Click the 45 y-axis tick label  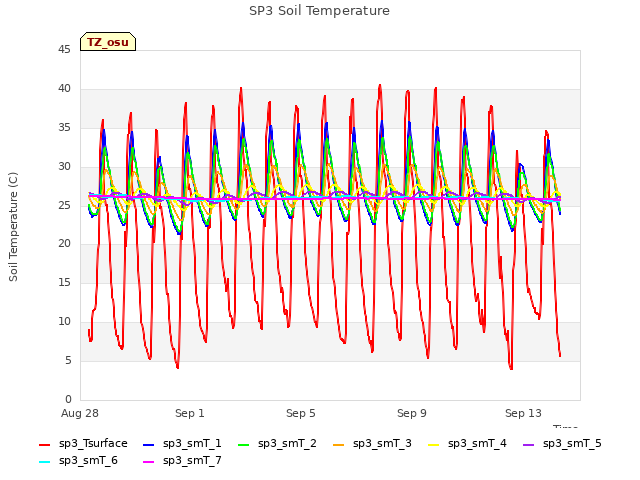64,49
